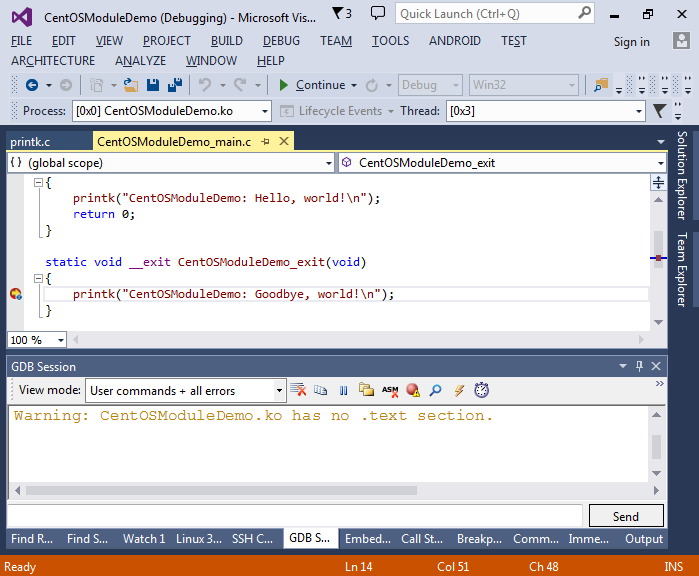699x576 pixels.
Task: Click the Send button
Action: [626, 516]
